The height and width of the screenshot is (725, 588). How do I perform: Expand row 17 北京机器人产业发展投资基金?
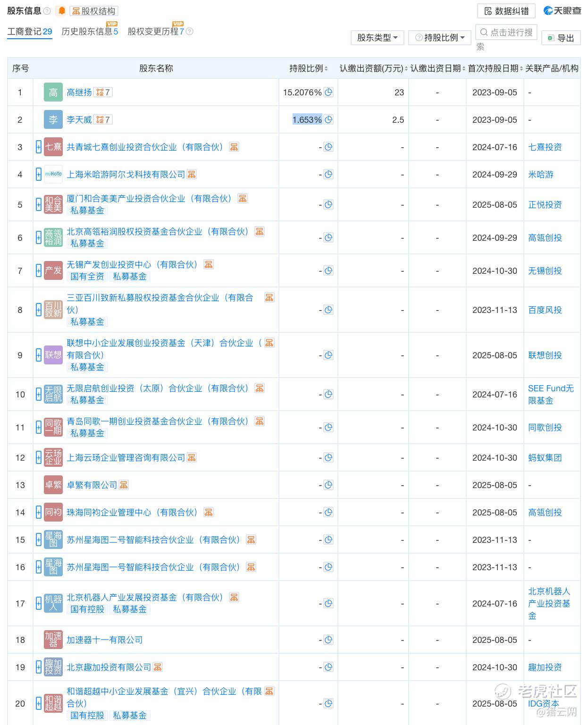tap(39, 604)
